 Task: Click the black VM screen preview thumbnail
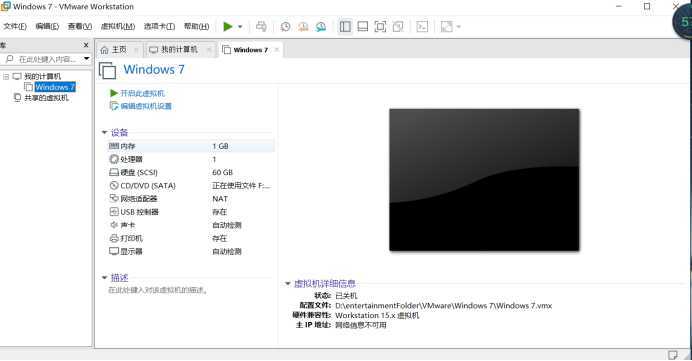pyautogui.click(x=484, y=180)
